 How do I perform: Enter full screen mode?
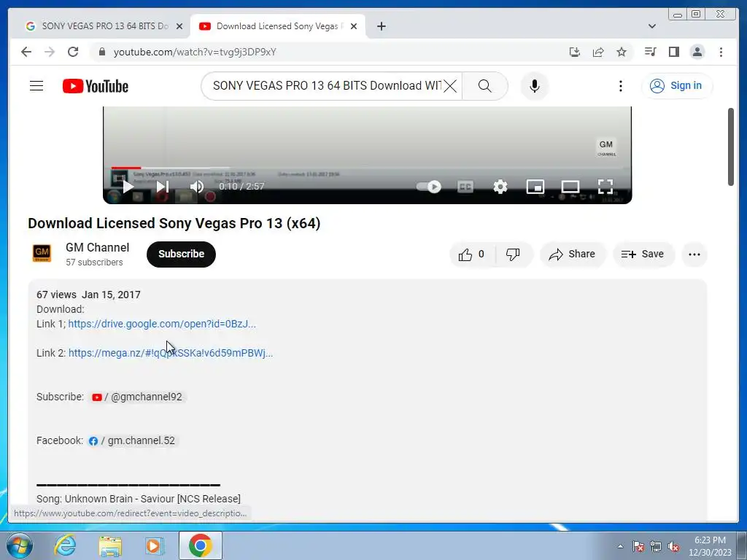click(605, 187)
